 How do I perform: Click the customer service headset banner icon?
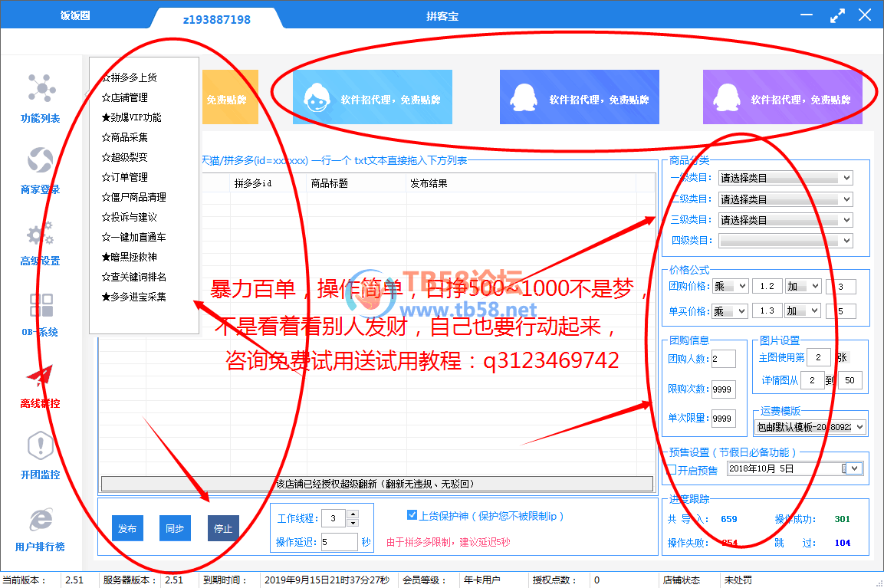(x=317, y=97)
